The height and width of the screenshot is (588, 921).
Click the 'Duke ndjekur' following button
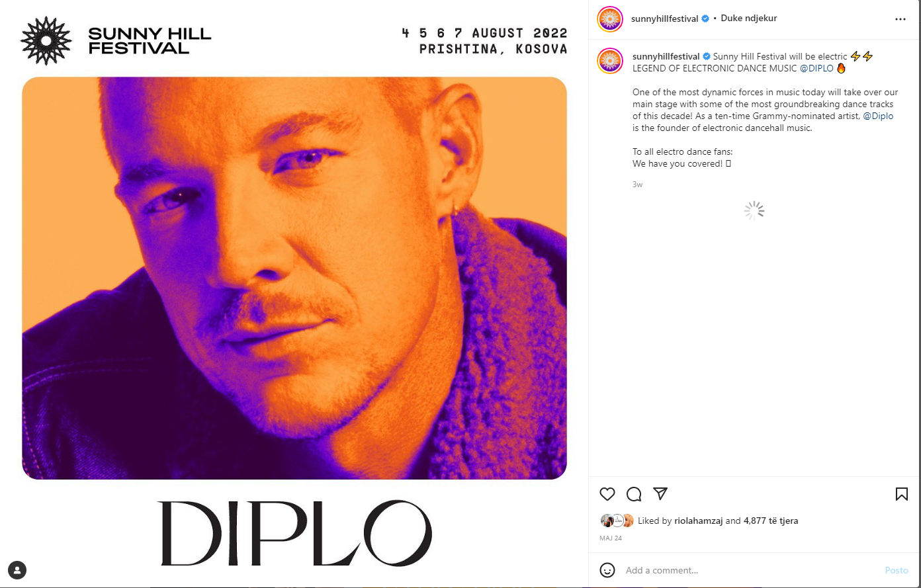point(748,19)
